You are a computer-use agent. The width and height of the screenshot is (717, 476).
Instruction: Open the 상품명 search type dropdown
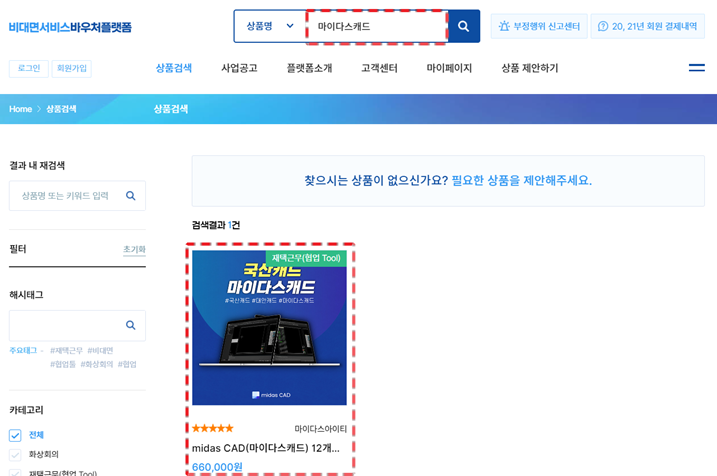point(270,27)
